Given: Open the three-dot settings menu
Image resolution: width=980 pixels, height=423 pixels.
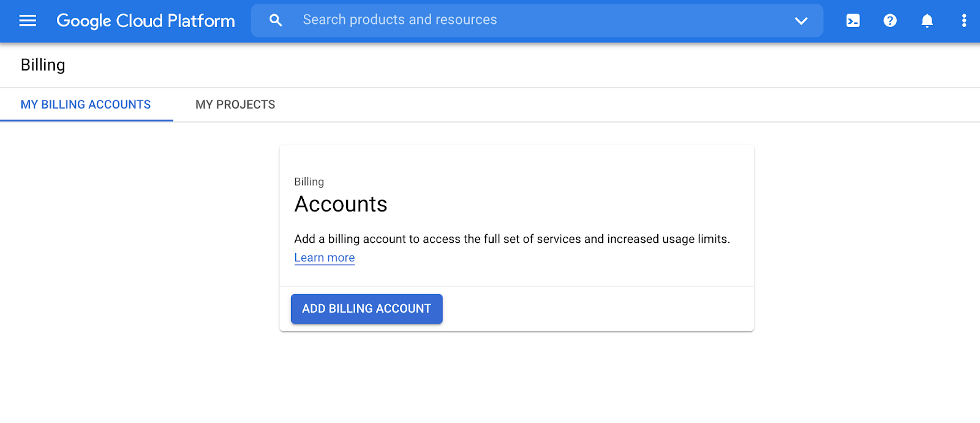Looking at the screenshot, I should pyautogui.click(x=964, y=21).
